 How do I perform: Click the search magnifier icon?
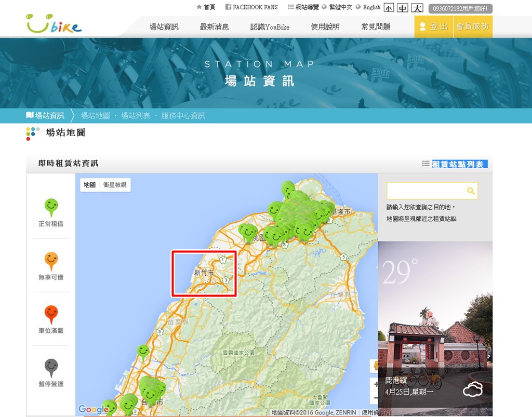point(471,191)
